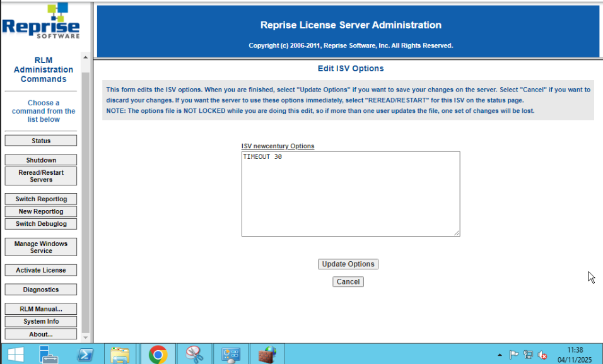
Task: Open Action Center flag in the tray
Action: [514, 355]
